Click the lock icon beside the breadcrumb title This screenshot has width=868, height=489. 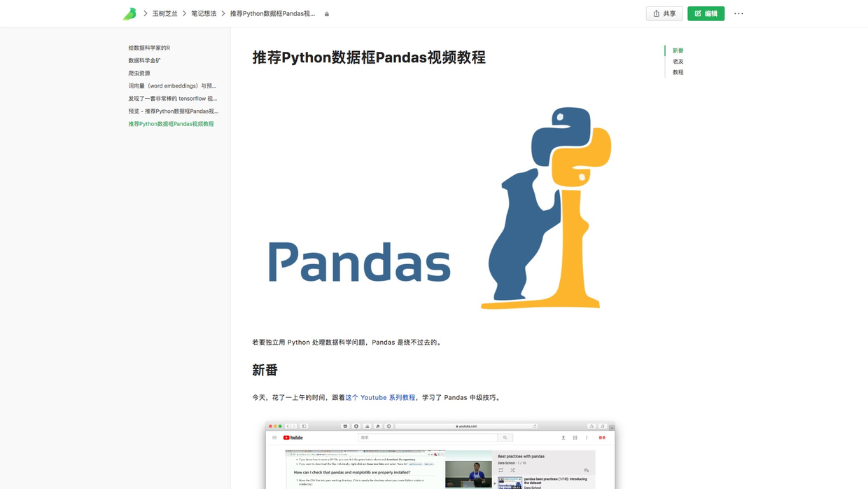click(327, 14)
